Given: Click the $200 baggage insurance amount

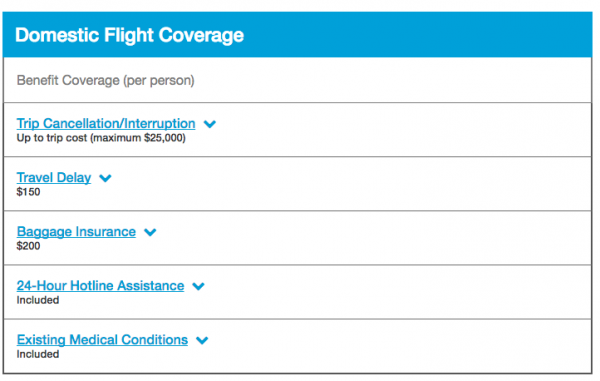Looking at the screenshot, I should (x=28, y=246).
